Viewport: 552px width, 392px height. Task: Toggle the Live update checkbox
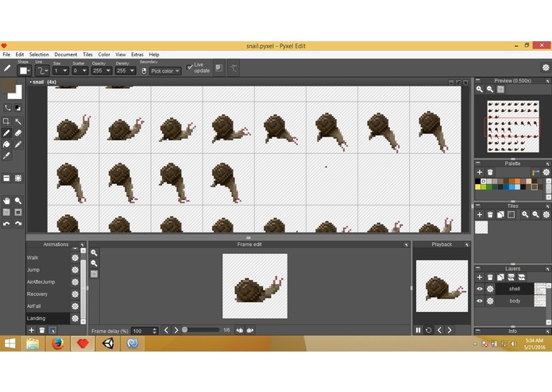[190, 67]
